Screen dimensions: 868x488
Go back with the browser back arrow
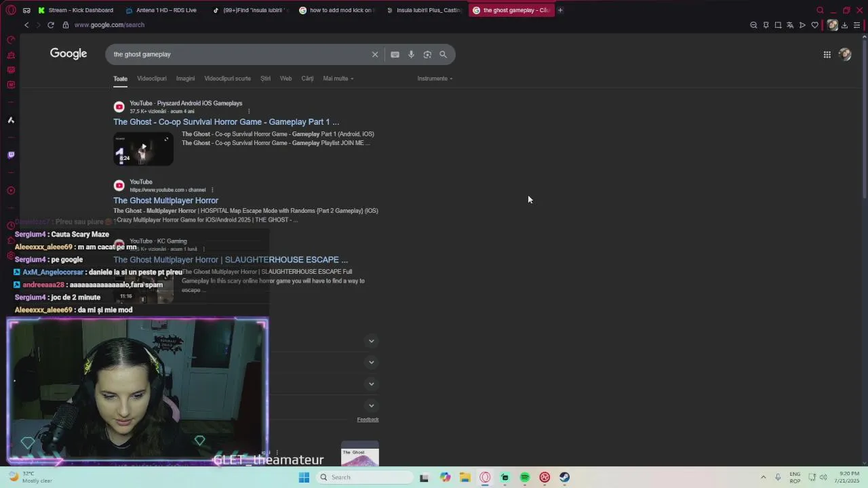tap(26, 25)
